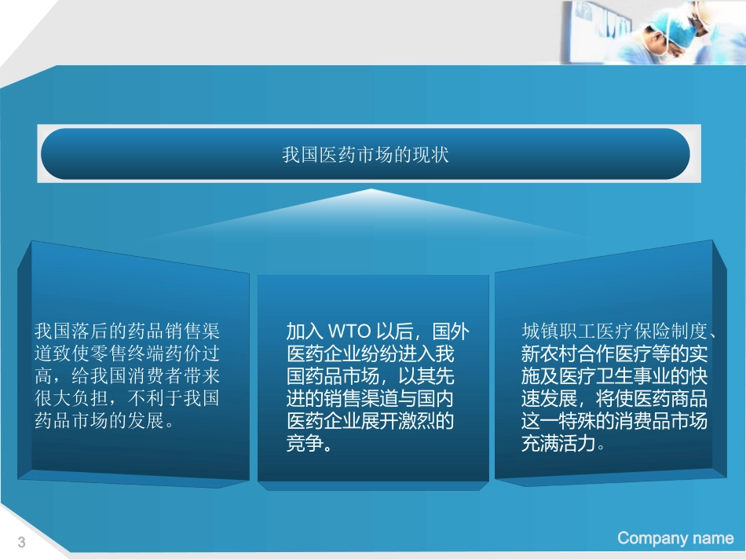This screenshot has width=746, height=560.
Task: Click the Company name footer text
Action: point(675,538)
